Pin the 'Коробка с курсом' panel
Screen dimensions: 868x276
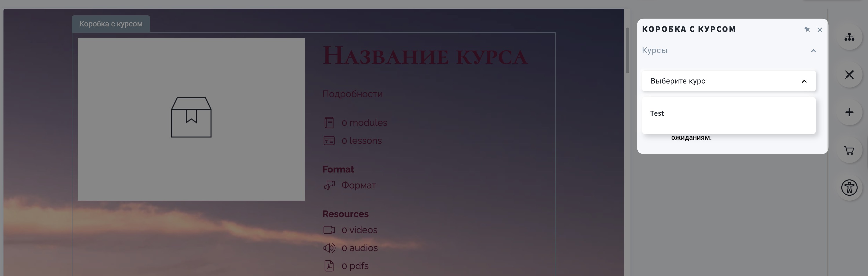click(x=807, y=30)
